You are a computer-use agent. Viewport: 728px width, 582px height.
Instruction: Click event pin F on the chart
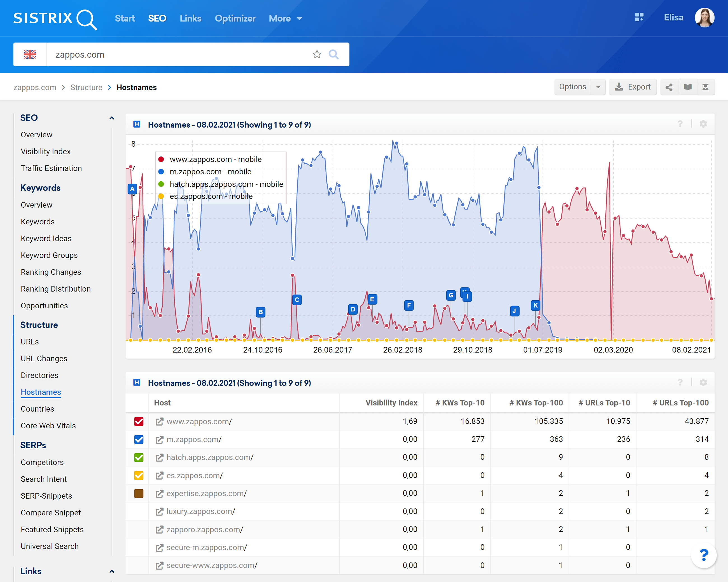click(x=409, y=305)
